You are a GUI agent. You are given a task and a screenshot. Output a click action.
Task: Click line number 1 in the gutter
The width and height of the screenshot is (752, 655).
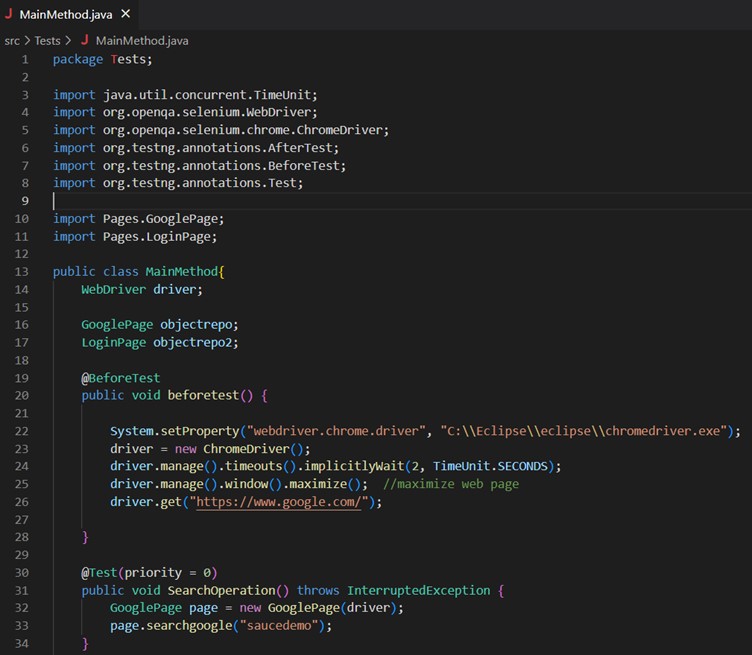[x=24, y=59]
